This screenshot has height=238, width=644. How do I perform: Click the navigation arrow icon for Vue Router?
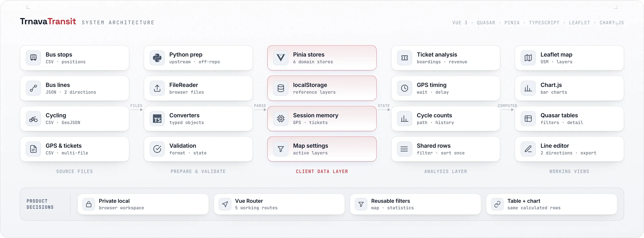[225, 204]
